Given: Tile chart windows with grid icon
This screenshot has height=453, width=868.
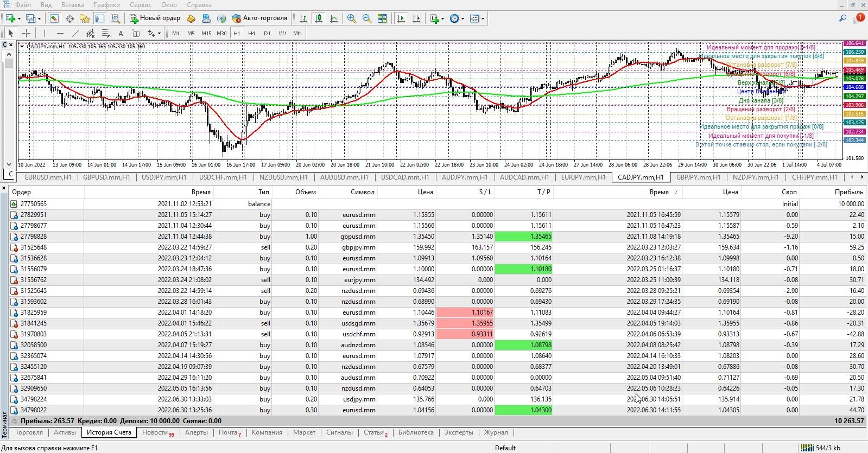Looking at the screenshot, I should point(382,18).
